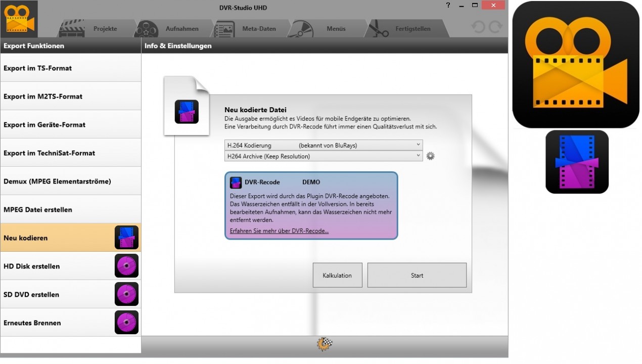Open the H264 Archive (Keep Resolution) profile dropdown
The image size is (642, 364).
click(324, 156)
